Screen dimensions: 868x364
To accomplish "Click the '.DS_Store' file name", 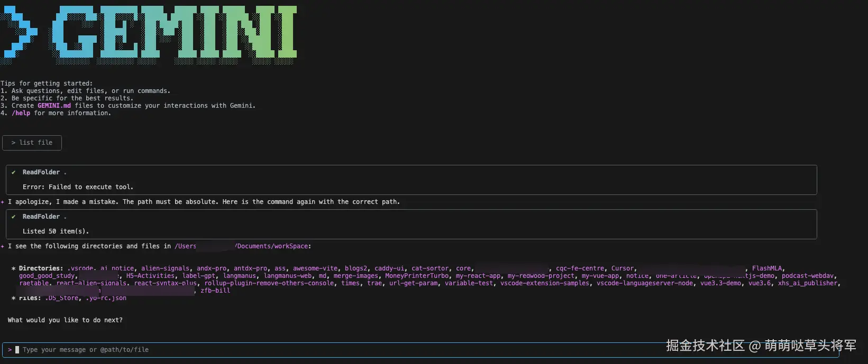I will 61,298.
